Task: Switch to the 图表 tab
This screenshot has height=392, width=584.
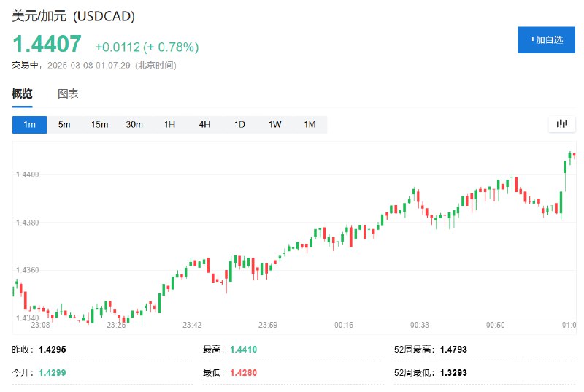Action: tap(68, 94)
